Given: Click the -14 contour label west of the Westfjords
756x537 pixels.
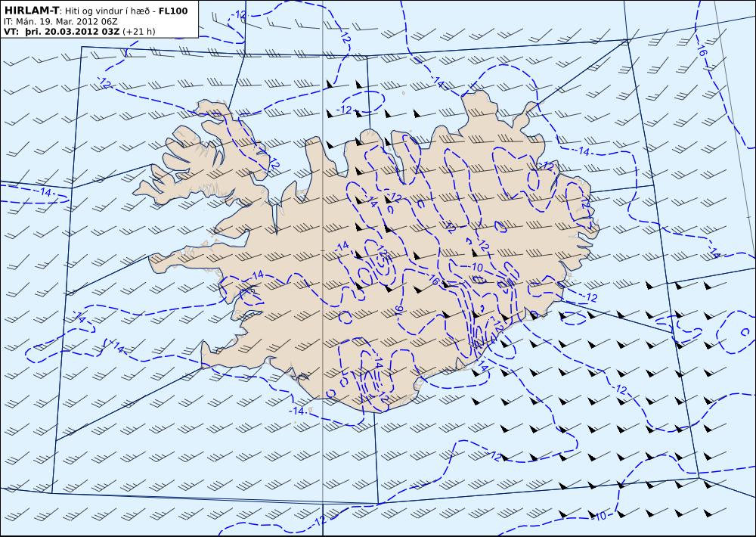Looking at the screenshot, I should pyautogui.click(x=44, y=192).
